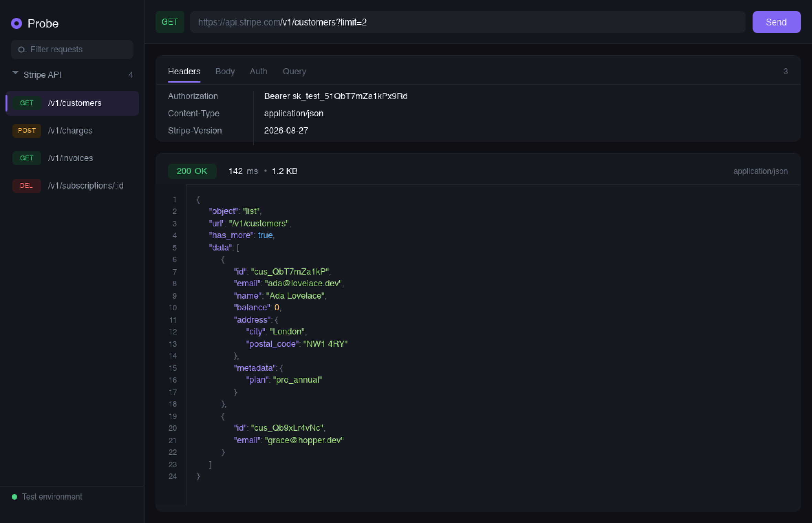Click line number 24 in response gutter
This screenshot has height=523, width=812.
tap(173, 476)
